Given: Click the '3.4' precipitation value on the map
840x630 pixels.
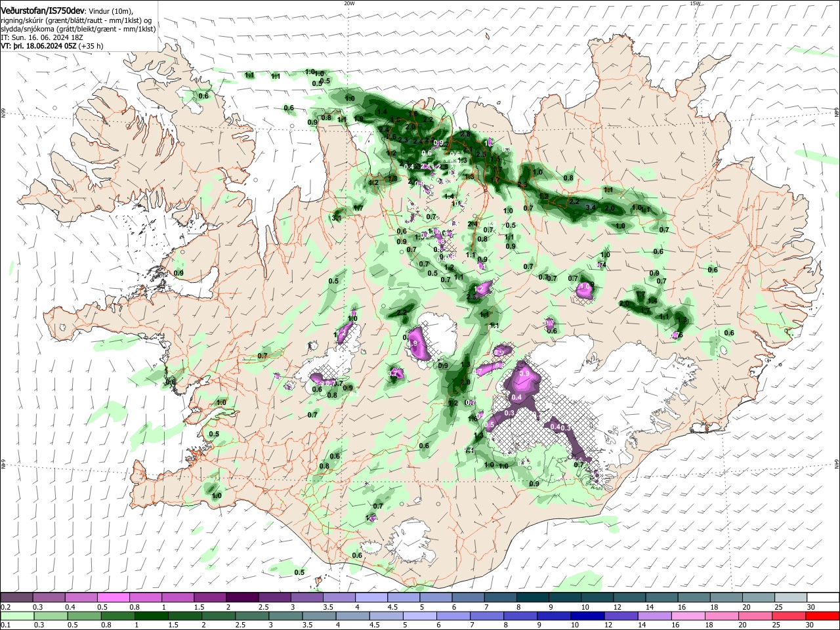Looking at the screenshot, I should tap(590, 207).
